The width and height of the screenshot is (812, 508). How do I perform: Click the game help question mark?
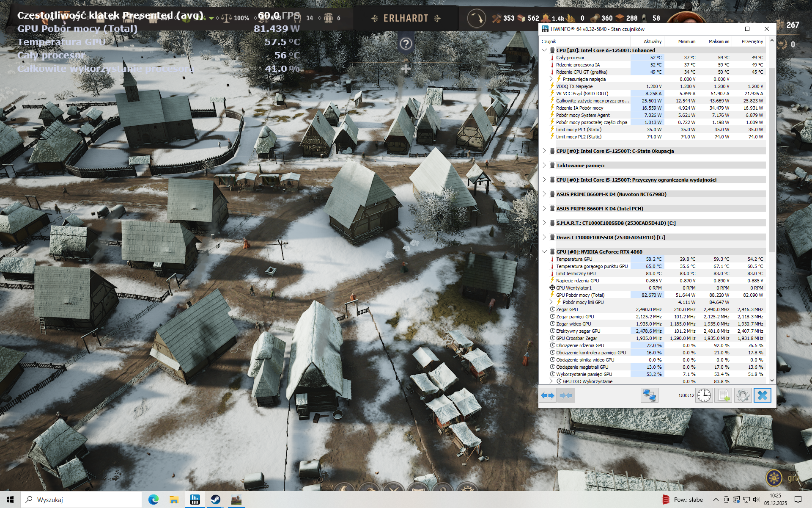click(406, 44)
